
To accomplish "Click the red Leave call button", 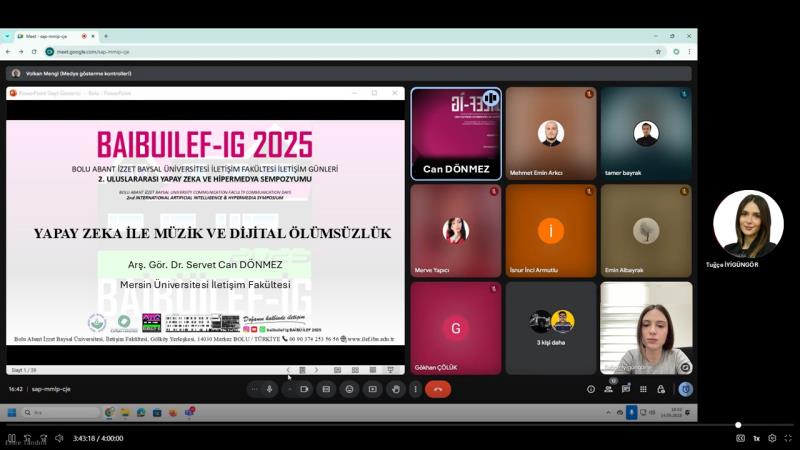I will pos(438,389).
